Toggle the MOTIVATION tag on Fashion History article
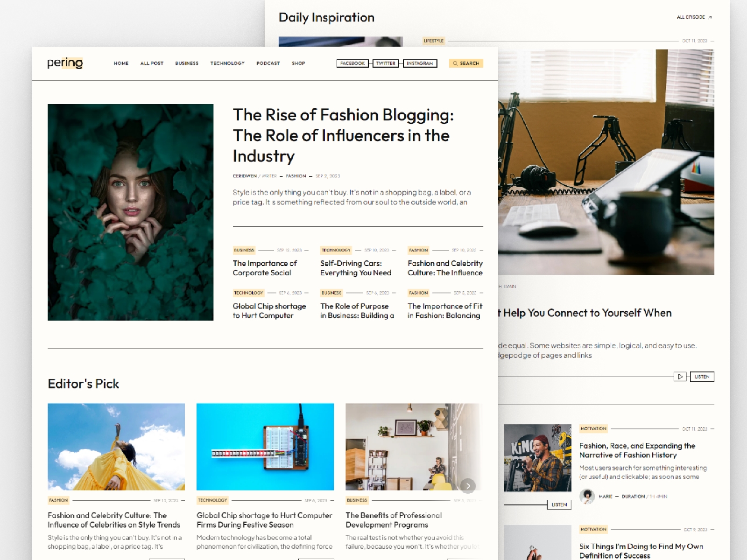Image resolution: width=747 pixels, height=560 pixels. [x=593, y=429]
